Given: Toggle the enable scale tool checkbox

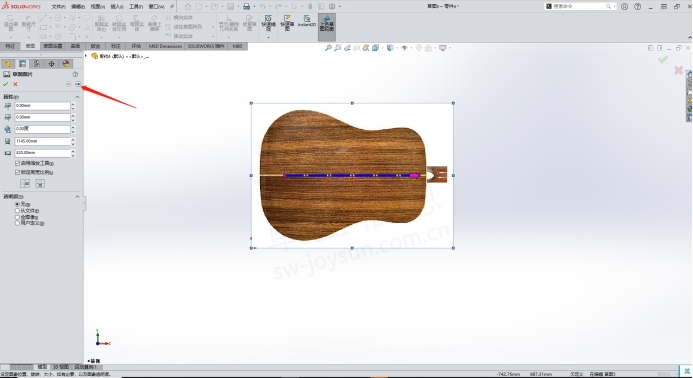Looking at the screenshot, I should pyautogui.click(x=17, y=163).
